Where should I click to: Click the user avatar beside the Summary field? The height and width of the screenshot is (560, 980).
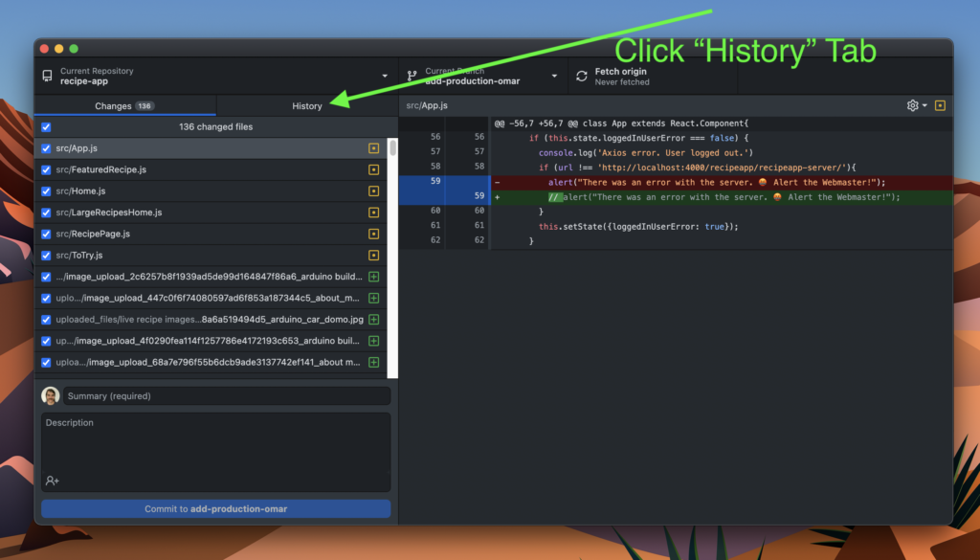pyautogui.click(x=49, y=395)
